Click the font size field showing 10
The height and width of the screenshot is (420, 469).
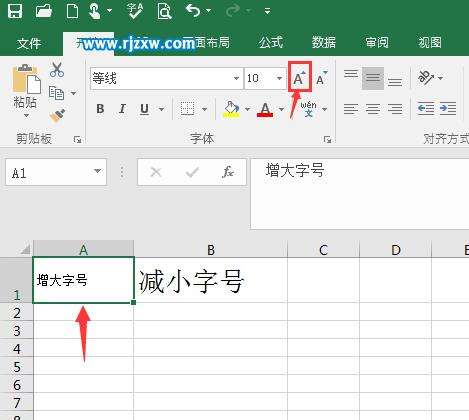click(x=259, y=78)
